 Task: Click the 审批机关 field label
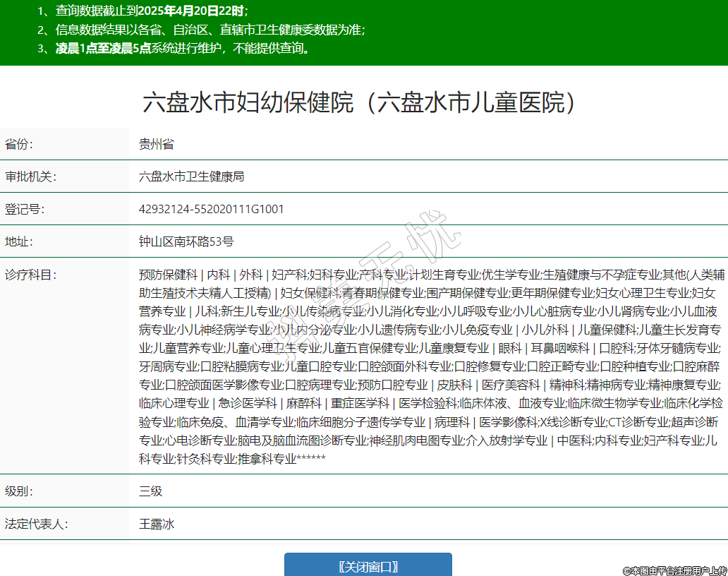coord(30,176)
